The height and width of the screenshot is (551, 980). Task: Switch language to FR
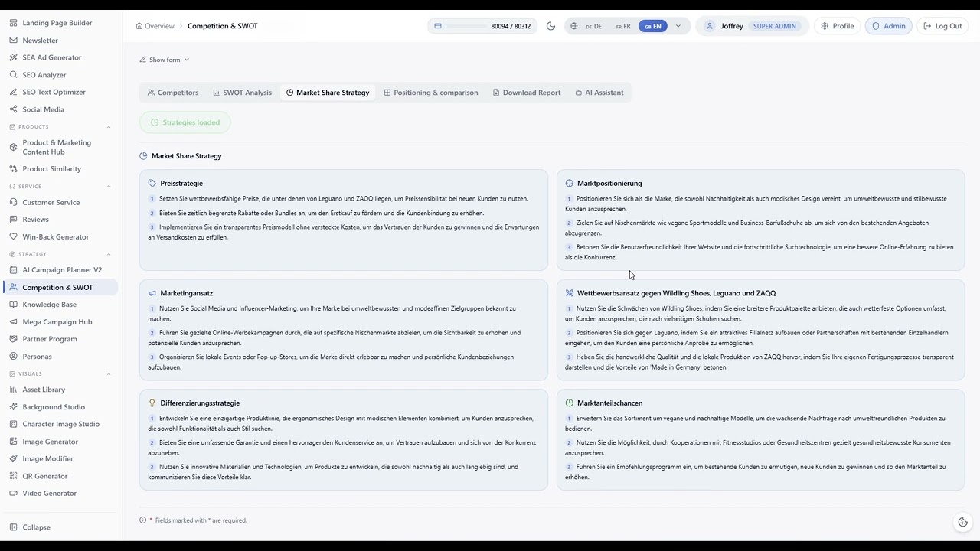623,26
